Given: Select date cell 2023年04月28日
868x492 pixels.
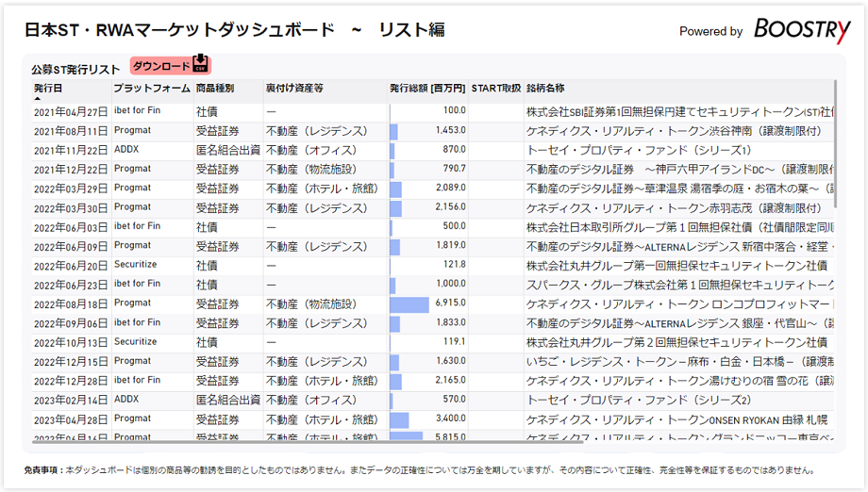Looking at the screenshot, I should (x=71, y=420).
